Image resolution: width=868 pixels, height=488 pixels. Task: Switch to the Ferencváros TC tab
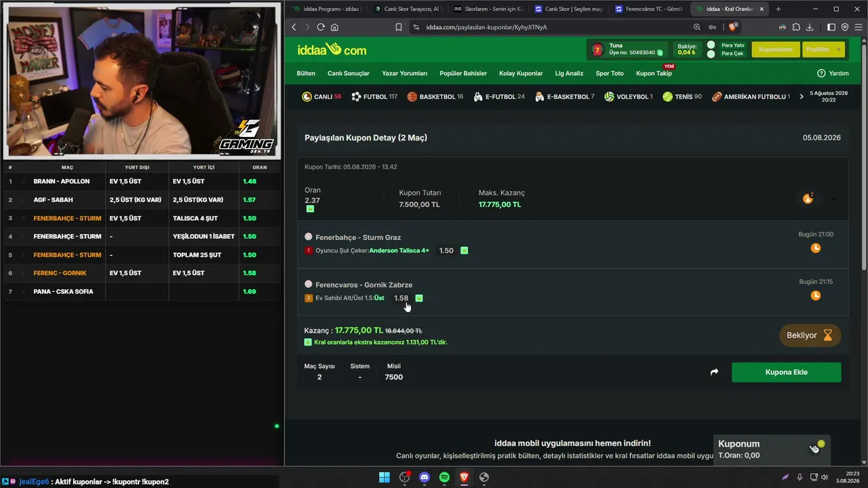[648, 9]
